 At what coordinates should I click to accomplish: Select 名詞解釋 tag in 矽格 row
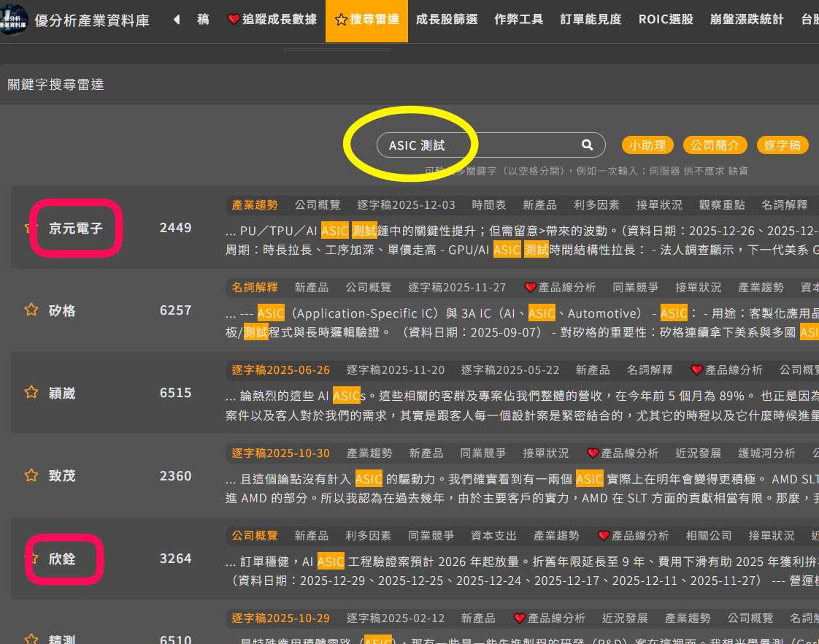tap(255, 288)
